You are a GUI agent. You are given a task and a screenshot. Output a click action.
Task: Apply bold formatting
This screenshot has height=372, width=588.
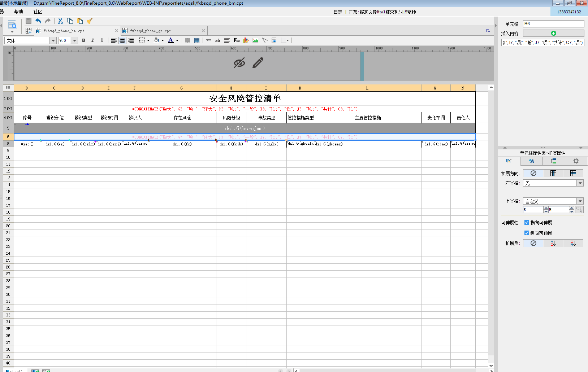click(x=84, y=40)
